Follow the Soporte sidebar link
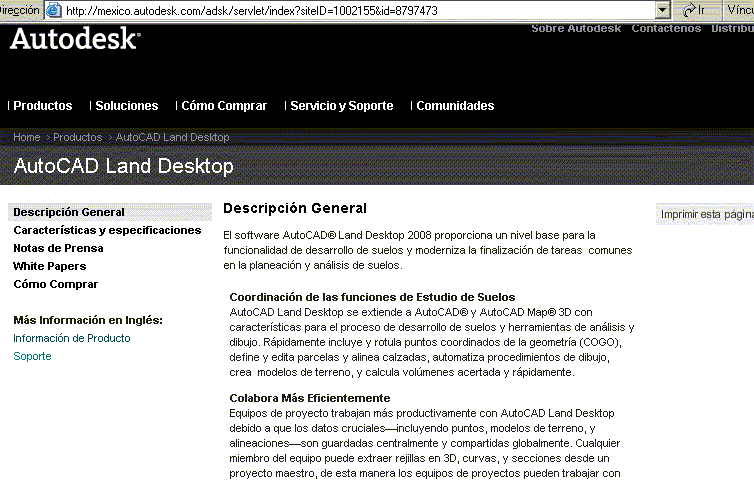This screenshot has width=754, height=480. click(32, 356)
